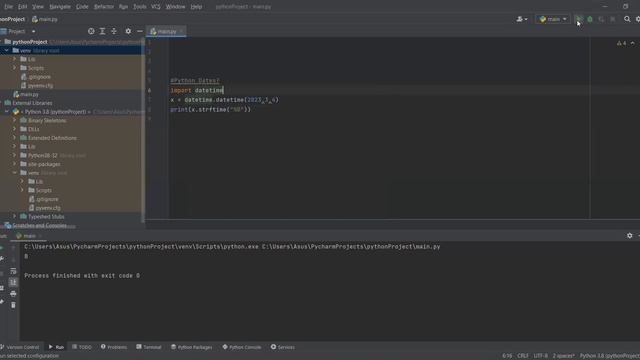
Task: Open the wrench icon in the Run panel
Action: [2, 259]
